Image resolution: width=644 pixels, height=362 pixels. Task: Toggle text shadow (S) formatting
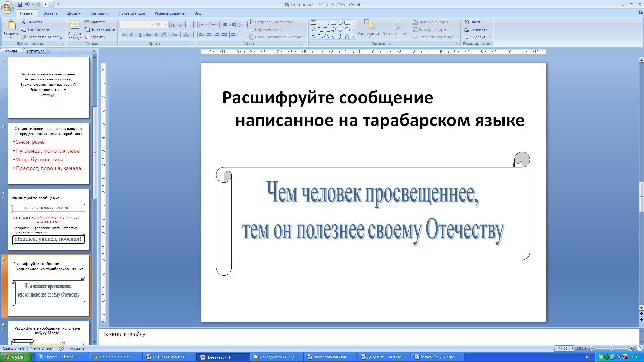[x=156, y=35]
